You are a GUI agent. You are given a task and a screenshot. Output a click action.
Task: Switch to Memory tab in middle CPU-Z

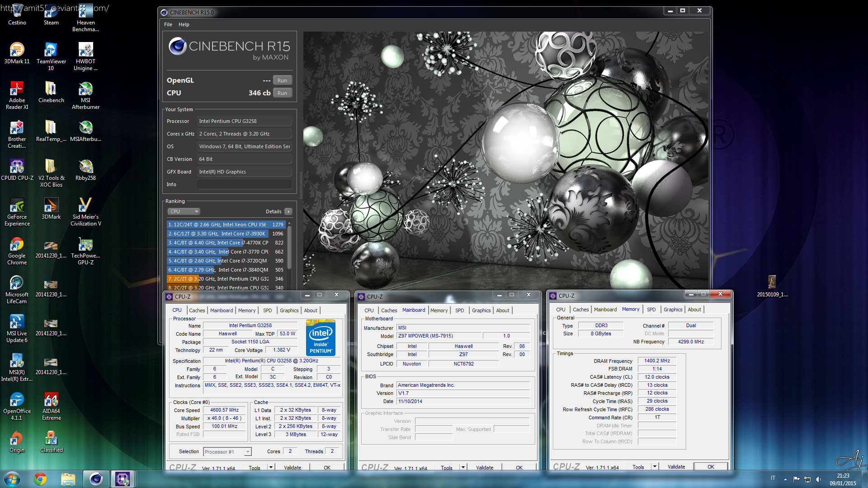tap(439, 310)
